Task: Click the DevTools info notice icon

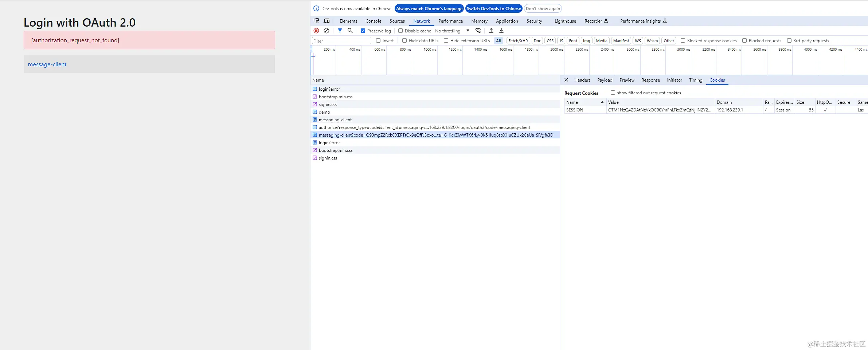Action: (x=316, y=9)
